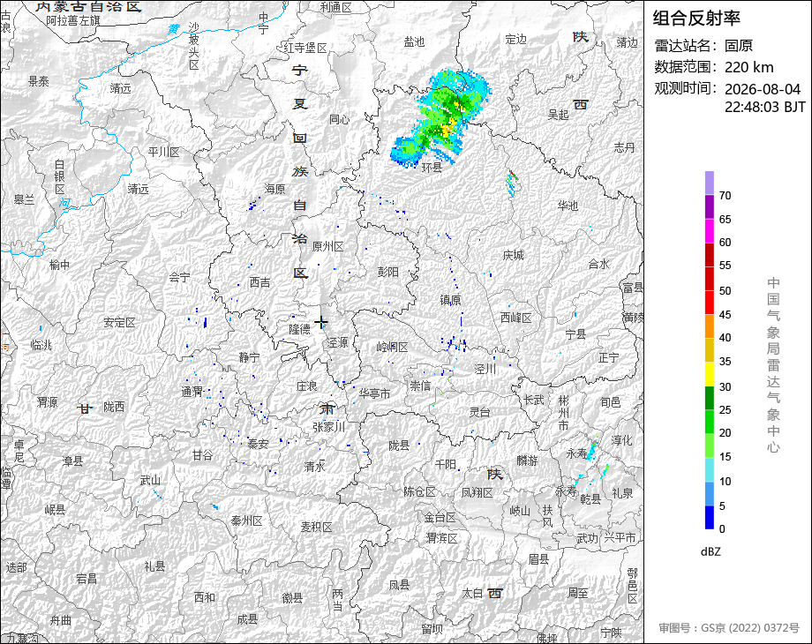This screenshot has width=812, height=644.
Task: Click the 审图号 GS京 (2022) 0372号 text
Action: point(729,628)
